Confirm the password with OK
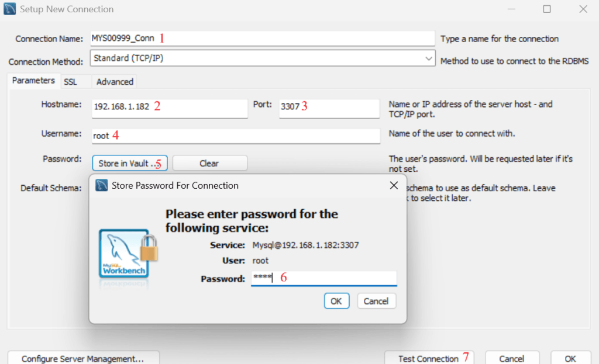Screen dimensions: 599x364 coord(336,301)
